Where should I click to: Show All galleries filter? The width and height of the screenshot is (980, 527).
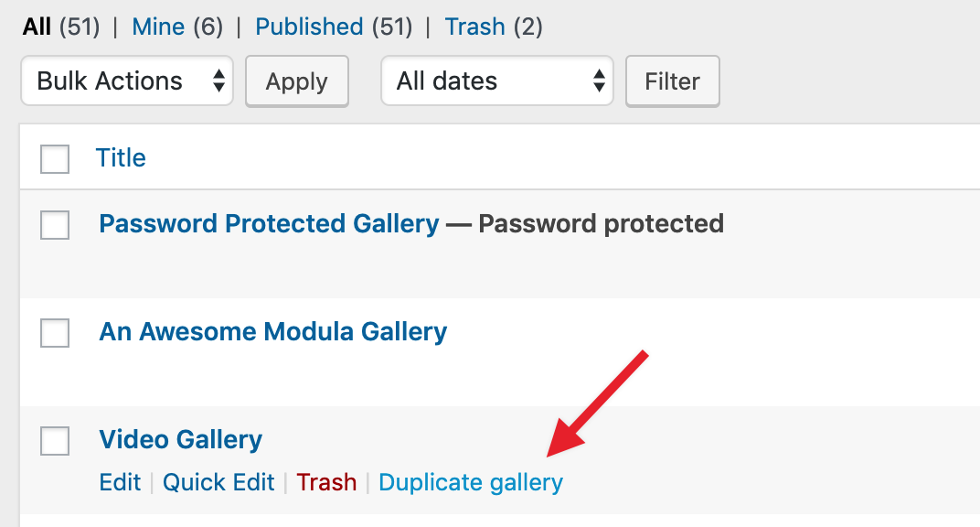tap(37, 27)
